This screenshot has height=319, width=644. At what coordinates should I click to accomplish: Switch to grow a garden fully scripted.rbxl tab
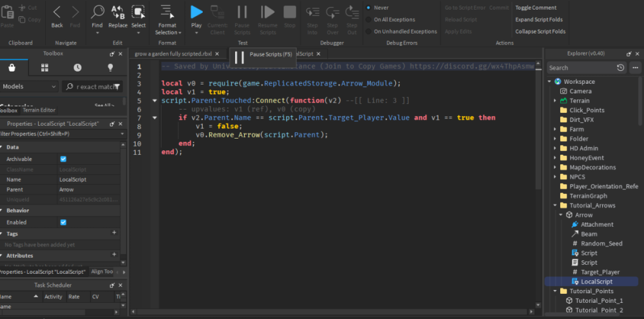173,54
